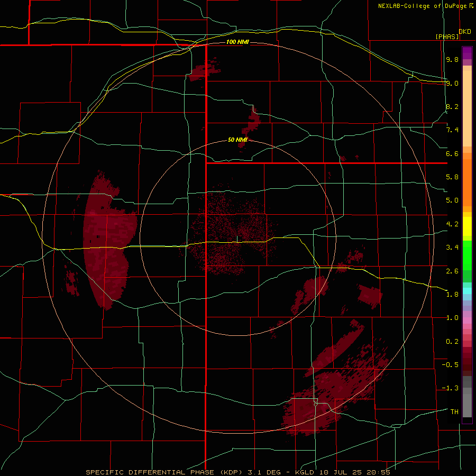This screenshot has height=476, width=476.
Task: Click the 0.2 value on color scale
Action: coord(452,342)
